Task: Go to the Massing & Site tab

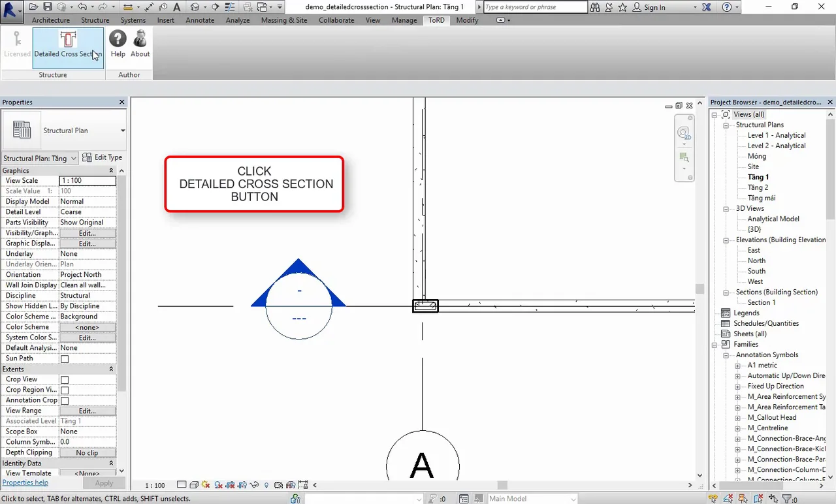Action: [x=284, y=20]
